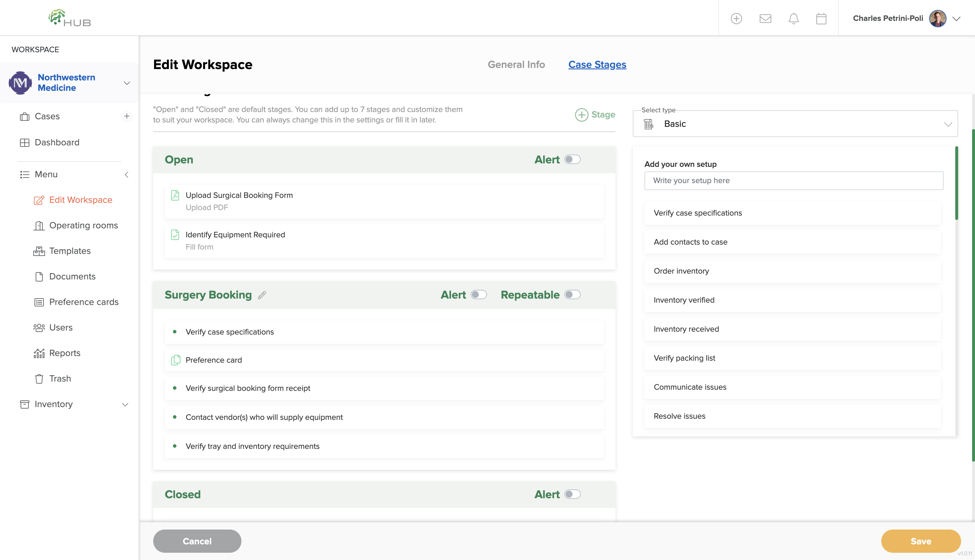Add a new case with plus icon
The image size is (975, 560).
click(x=127, y=116)
